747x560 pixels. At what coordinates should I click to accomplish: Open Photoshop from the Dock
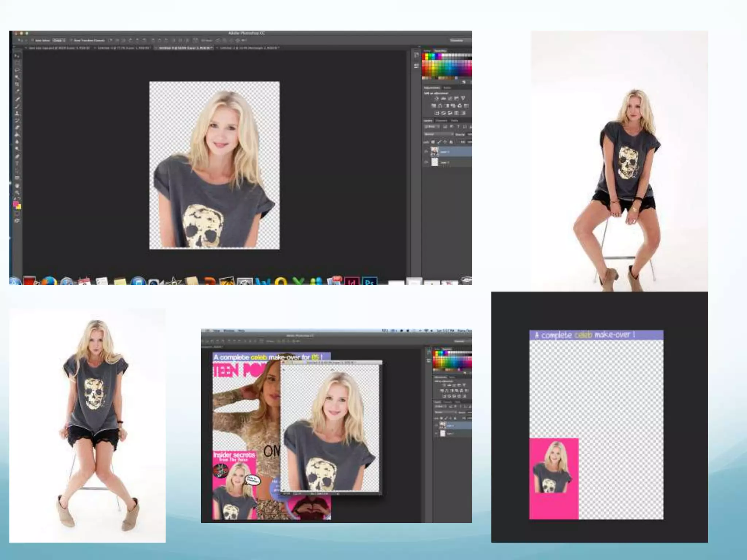tap(369, 281)
